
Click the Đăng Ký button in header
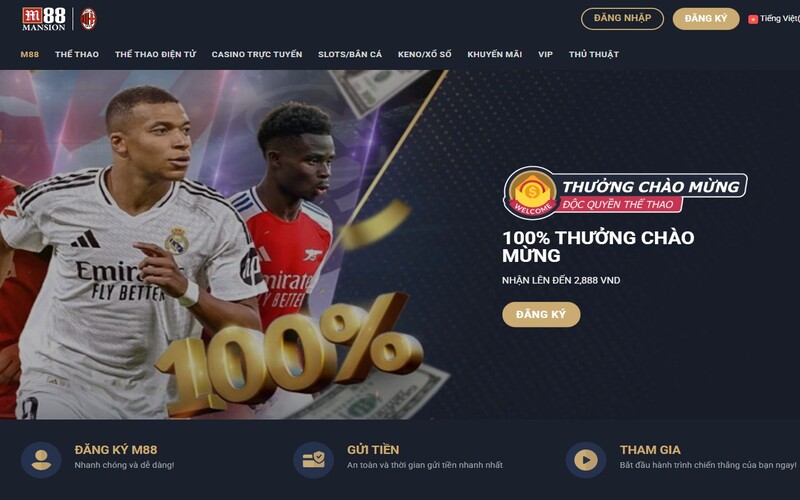pyautogui.click(x=706, y=19)
